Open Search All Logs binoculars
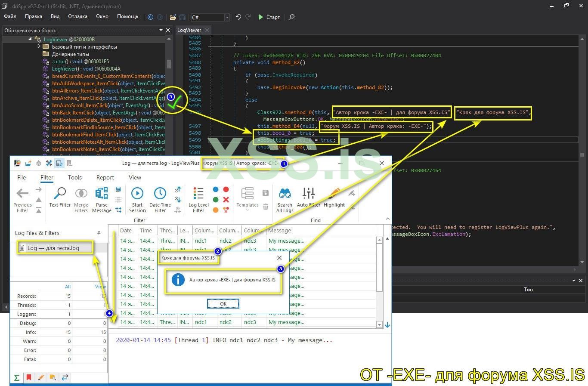This screenshot has width=588, height=386. pos(285,194)
